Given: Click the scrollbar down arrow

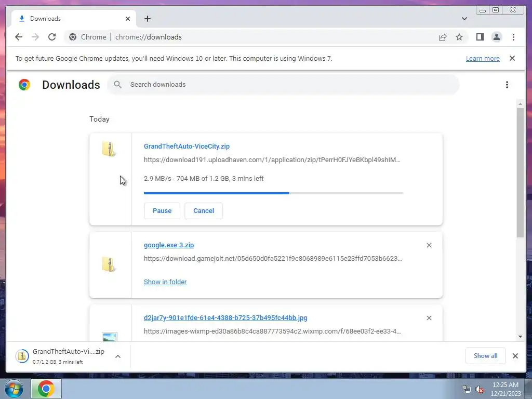Looking at the screenshot, I should click(520, 337).
